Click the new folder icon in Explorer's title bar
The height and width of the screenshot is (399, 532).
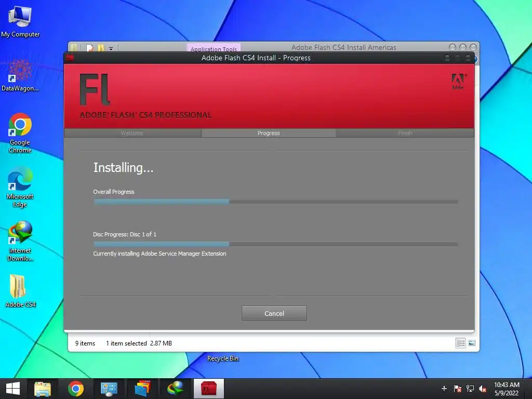pos(101,48)
